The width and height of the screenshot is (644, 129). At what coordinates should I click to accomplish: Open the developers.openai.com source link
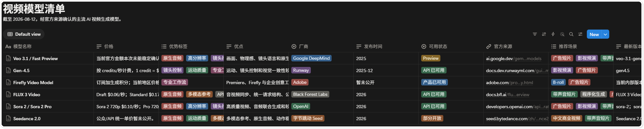[517, 107]
